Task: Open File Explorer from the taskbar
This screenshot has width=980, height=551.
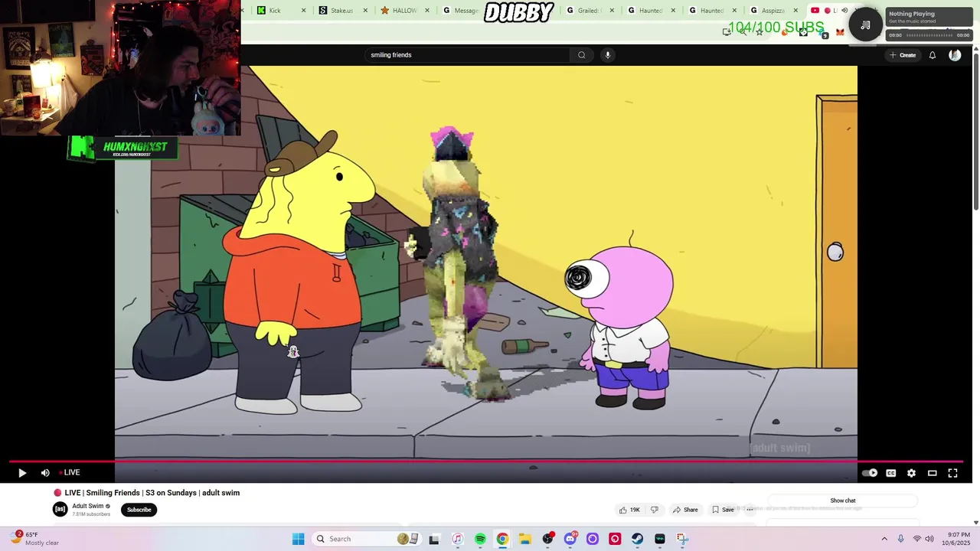Action: [x=525, y=539]
